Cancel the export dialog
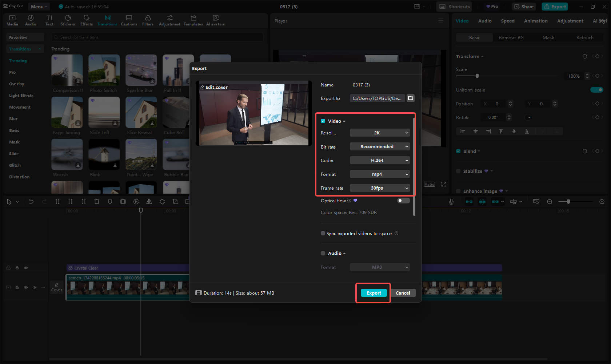This screenshot has height=364, width=611. pos(403,293)
